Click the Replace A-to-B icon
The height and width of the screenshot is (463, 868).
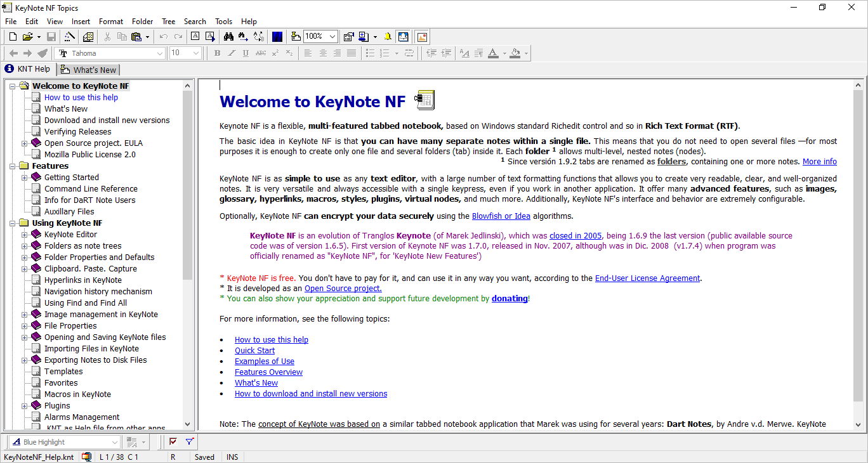[258, 37]
